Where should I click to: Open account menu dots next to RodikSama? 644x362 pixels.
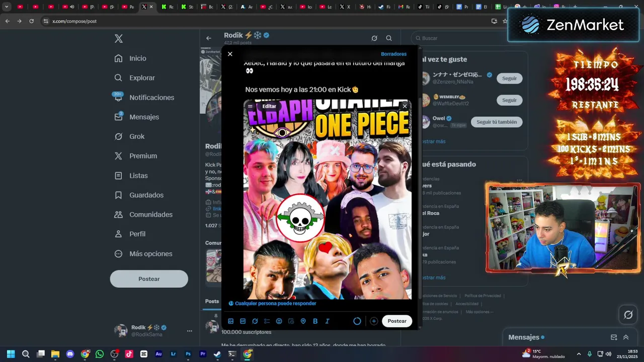point(190,331)
